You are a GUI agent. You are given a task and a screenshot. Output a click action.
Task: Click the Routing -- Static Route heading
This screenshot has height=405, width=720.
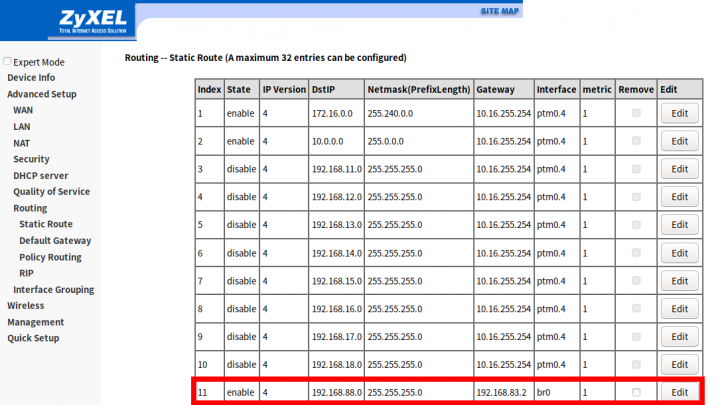tap(265, 58)
